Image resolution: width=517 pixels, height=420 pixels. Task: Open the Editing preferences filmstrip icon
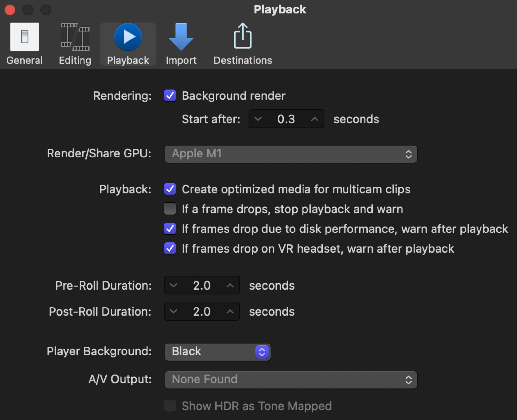coord(75,37)
